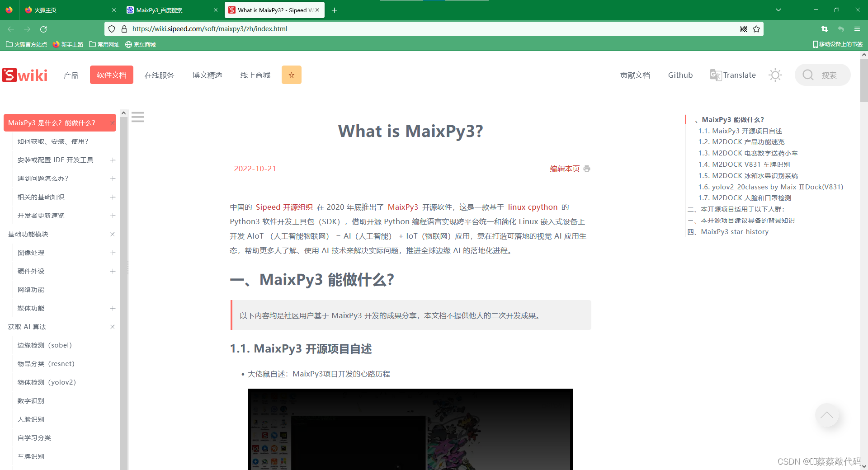The image size is (868, 470).
Task: Click the orange star button in navbar
Action: tap(292, 75)
